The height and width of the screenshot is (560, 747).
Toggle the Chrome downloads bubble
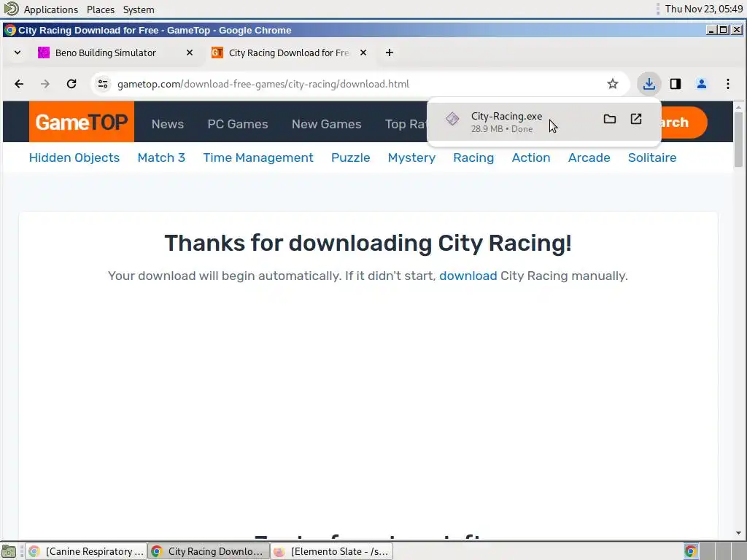pos(649,85)
